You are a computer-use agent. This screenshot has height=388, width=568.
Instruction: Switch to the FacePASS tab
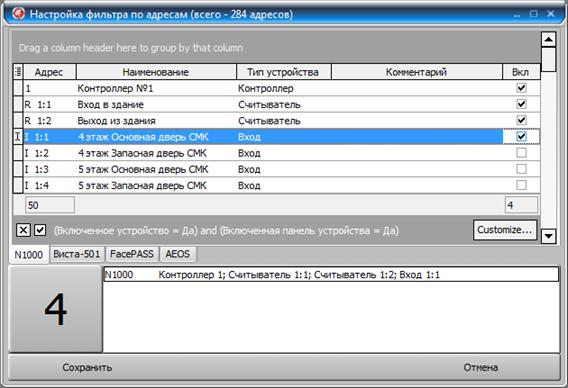[132, 254]
